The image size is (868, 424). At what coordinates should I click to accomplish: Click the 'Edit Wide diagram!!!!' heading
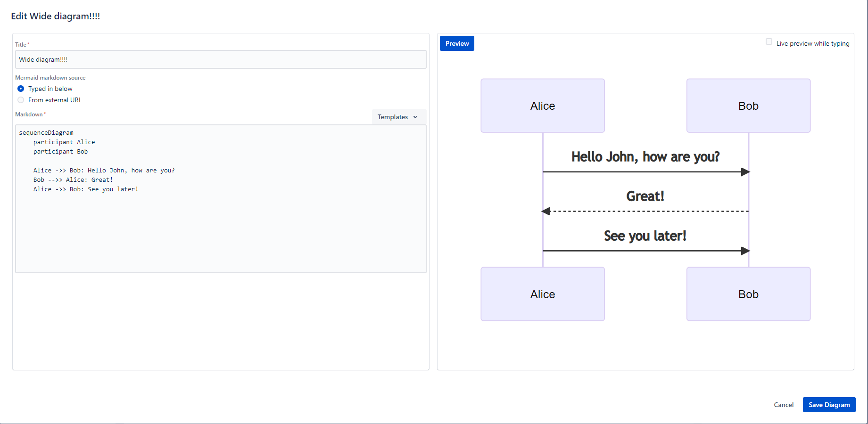pyautogui.click(x=56, y=16)
